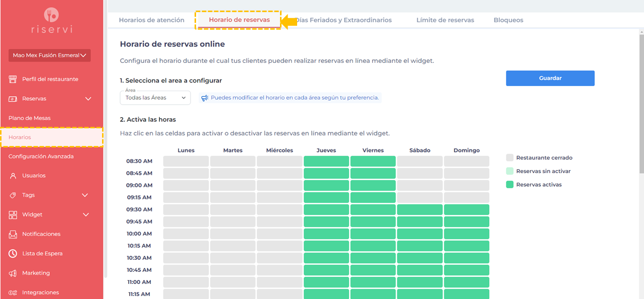The height and width of the screenshot is (299, 644).
Task: Click the Perfil del restaurante store icon
Action: tap(13, 79)
